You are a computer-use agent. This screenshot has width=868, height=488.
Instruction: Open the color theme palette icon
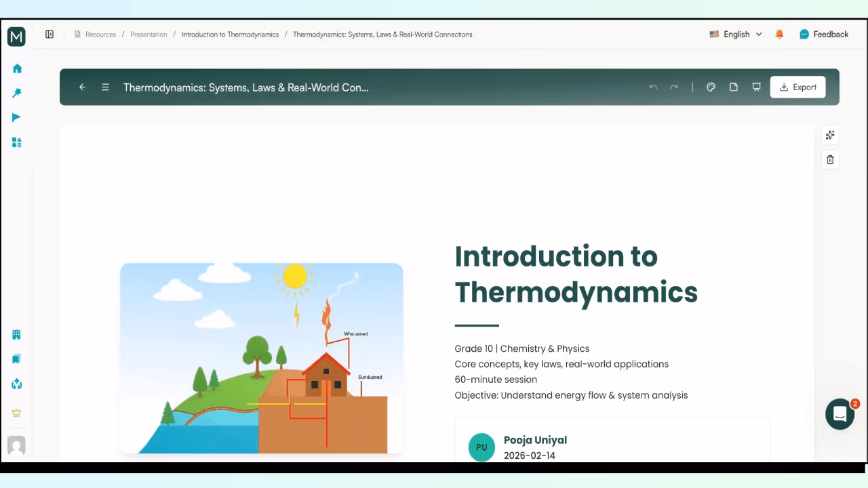coord(711,87)
